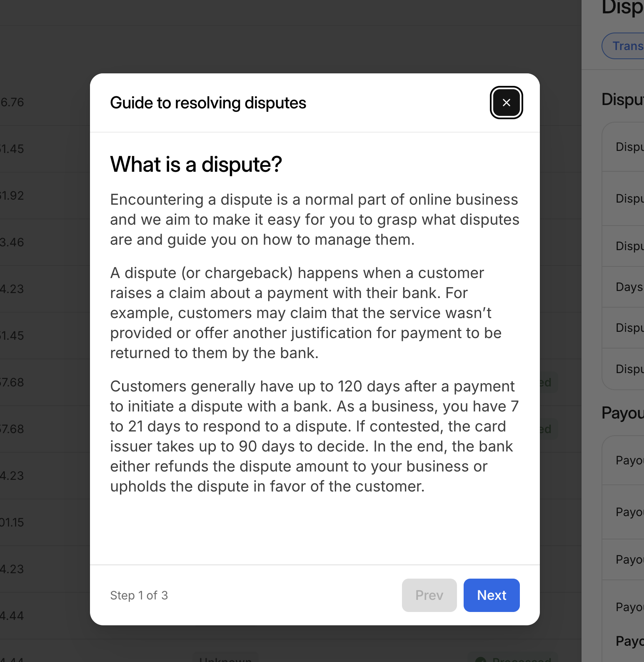The width and height of the screenshot is (644, 662).
Task: Click the 'Payou' section heading in side panel
Action: (623, 413)
